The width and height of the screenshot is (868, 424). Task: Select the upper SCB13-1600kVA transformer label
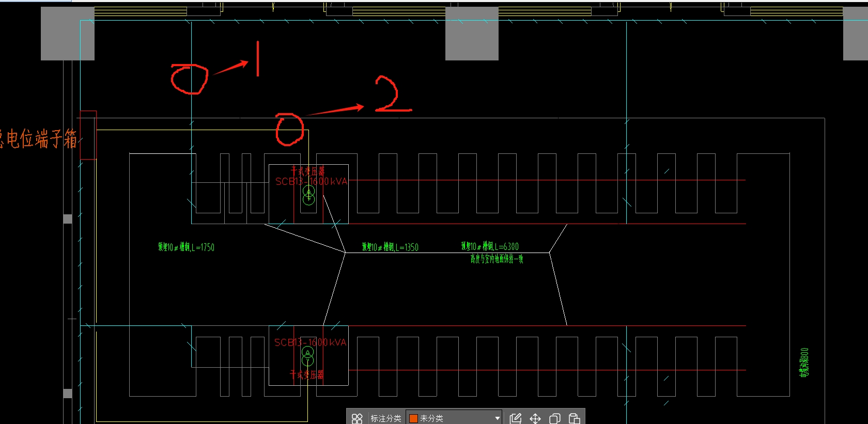[x=312, y=181]
